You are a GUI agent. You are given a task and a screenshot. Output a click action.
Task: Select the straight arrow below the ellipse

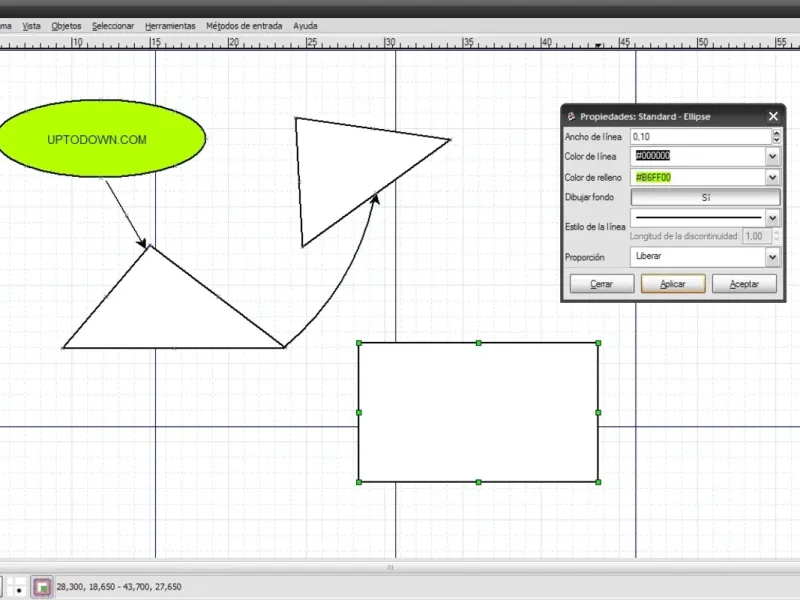[x=126, y=214]
